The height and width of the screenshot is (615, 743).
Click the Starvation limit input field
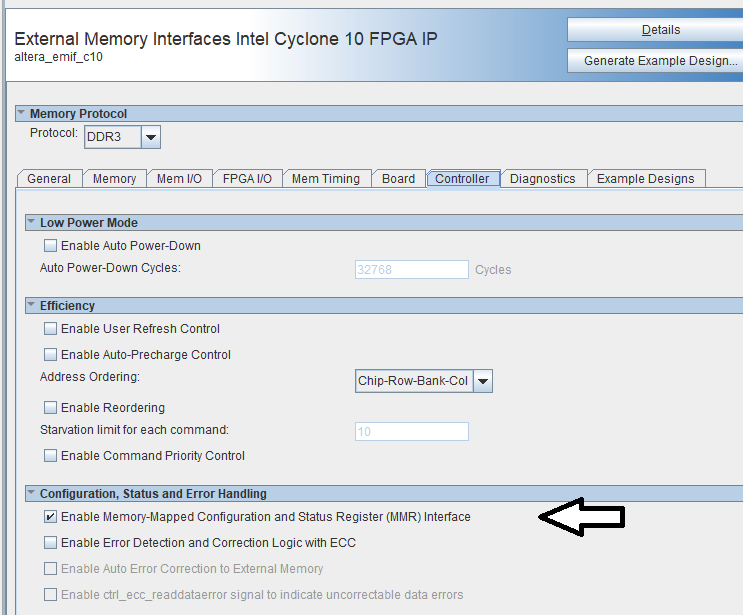412,432
